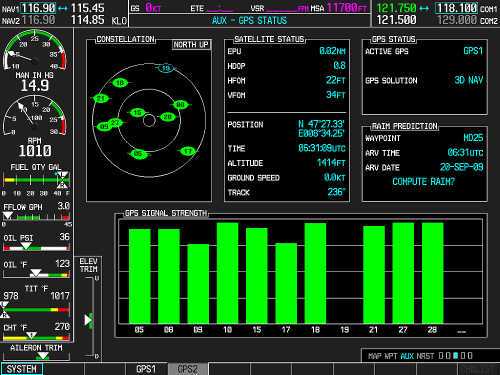Click the signal strength bar for satellite 10

pos(227,273)
